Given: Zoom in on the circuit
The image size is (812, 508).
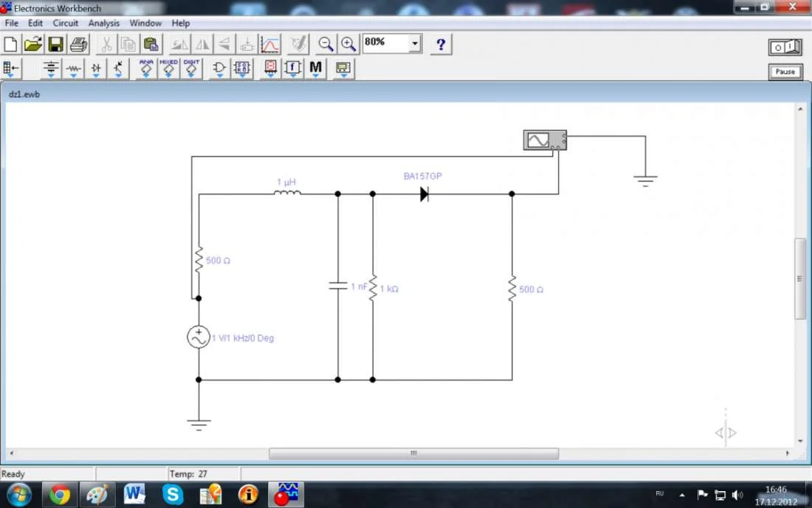Looking at the screenshot, I should point(348,44).
